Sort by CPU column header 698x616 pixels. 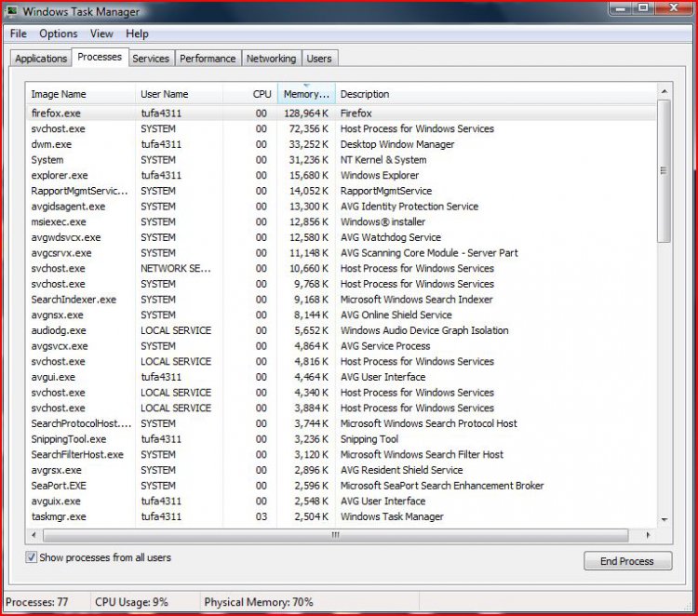pos(250,94)
